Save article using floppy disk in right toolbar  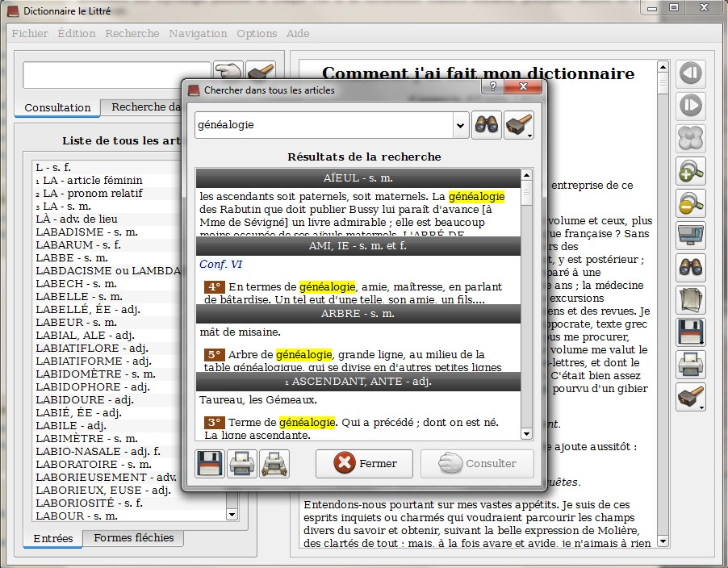point(691,332)
